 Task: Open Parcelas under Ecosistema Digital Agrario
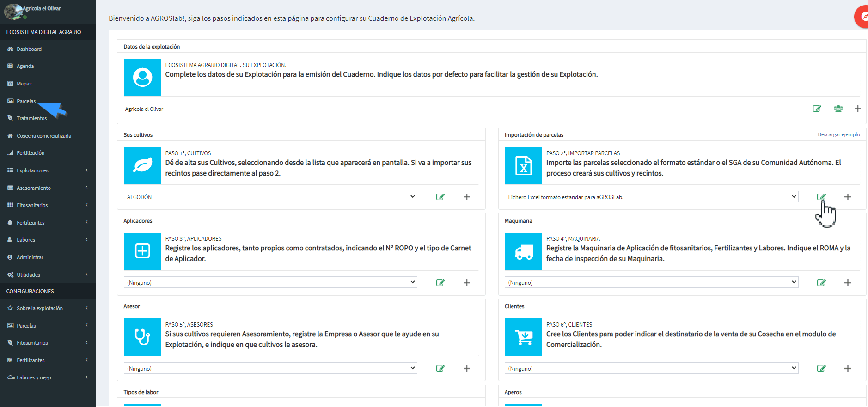point(26,101)
